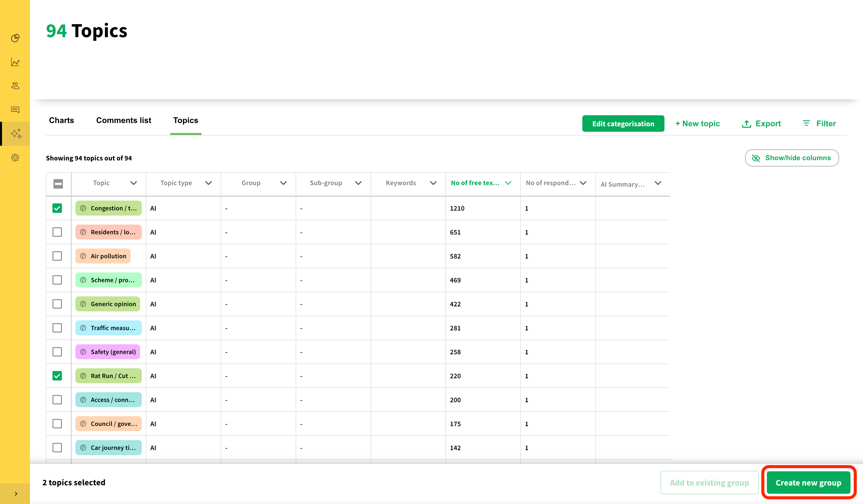The width and height of the screenshot is (863, 504).
Task: Switch to the Comments list tab
Action: point(123,121)
